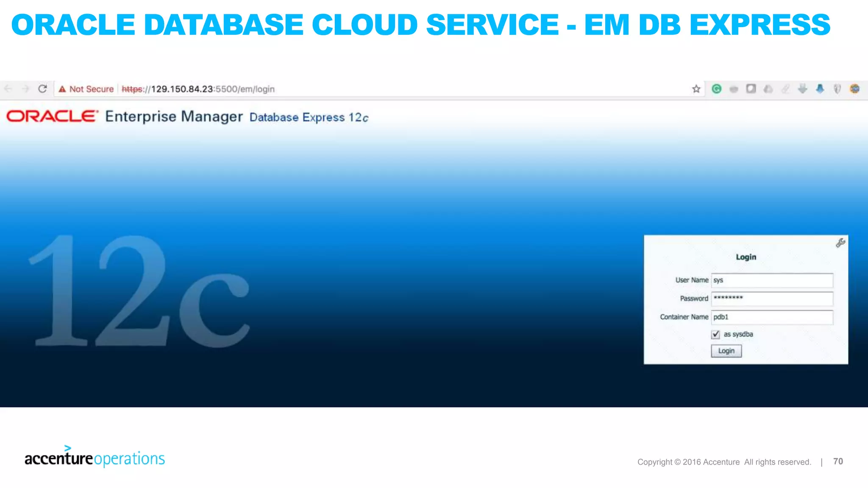Click the accenture operations logo
The height and width of the screenshot is (488, 868).
click(x=95, y=456)
